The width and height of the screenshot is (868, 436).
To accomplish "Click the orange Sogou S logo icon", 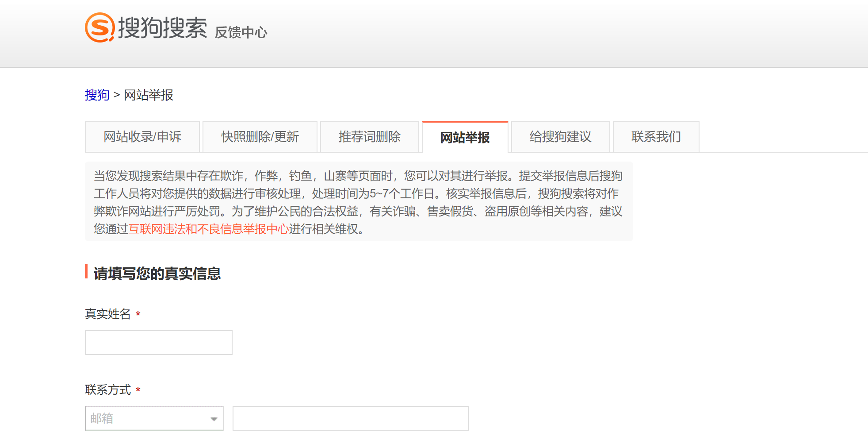I will pos(99,27).
